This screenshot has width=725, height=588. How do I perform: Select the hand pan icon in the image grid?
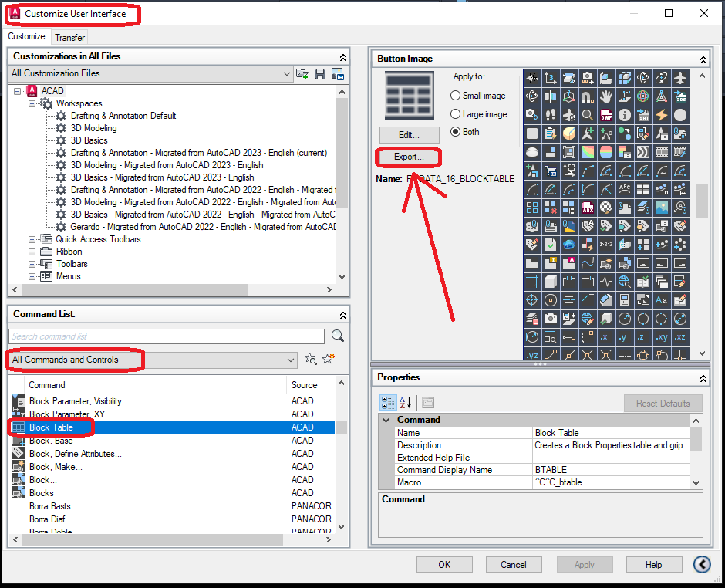tap(606, 96)
